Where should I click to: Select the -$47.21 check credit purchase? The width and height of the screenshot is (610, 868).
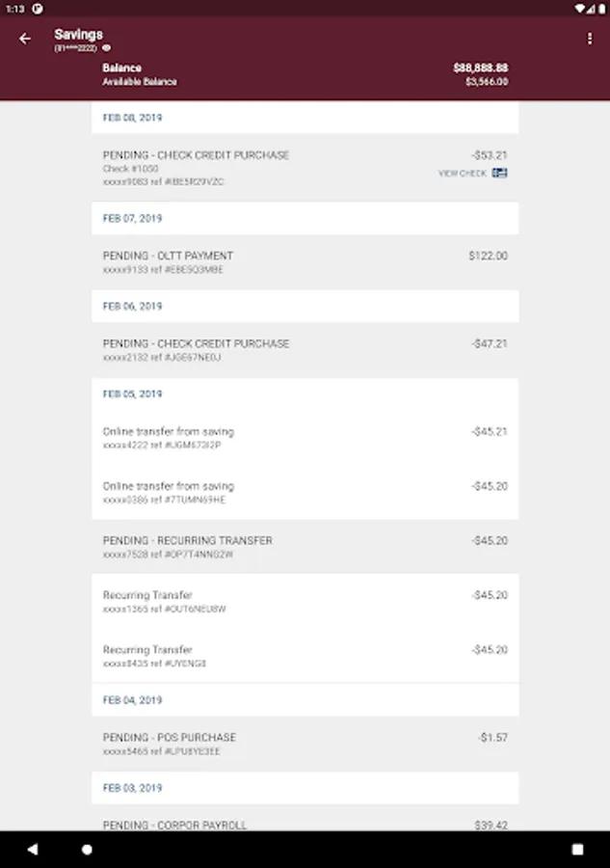coord(305,350)
